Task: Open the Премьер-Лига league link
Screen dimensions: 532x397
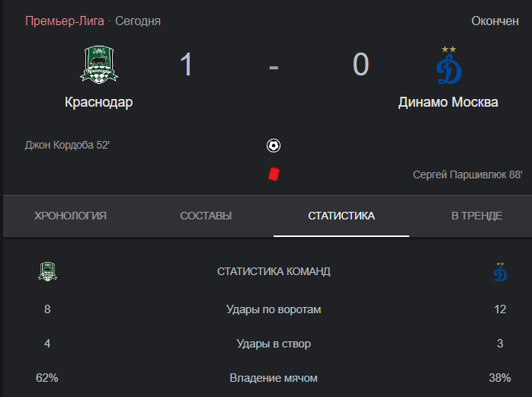Action: (65, 21)
